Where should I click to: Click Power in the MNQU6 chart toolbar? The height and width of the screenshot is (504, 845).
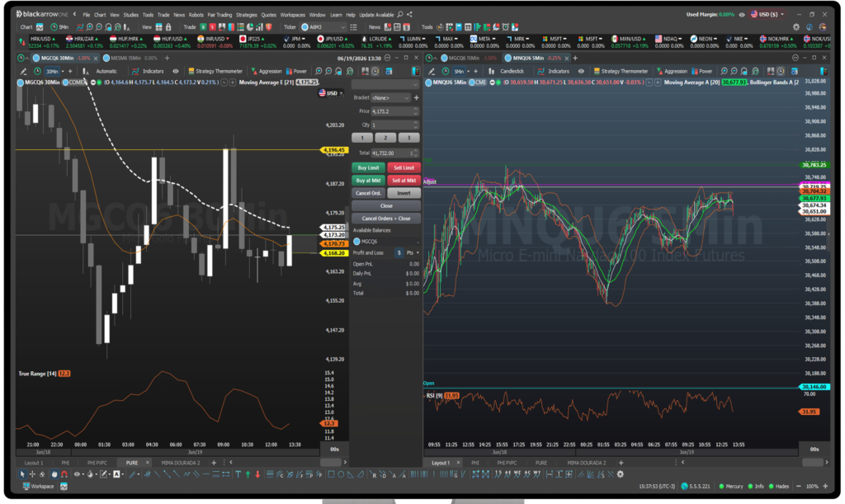point(702,71)
